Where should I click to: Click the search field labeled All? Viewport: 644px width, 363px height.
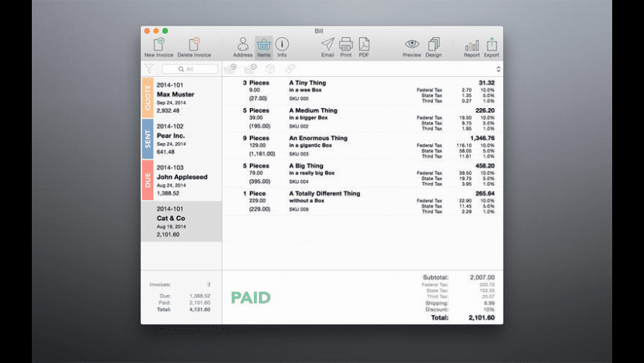(x=189, y=69)
